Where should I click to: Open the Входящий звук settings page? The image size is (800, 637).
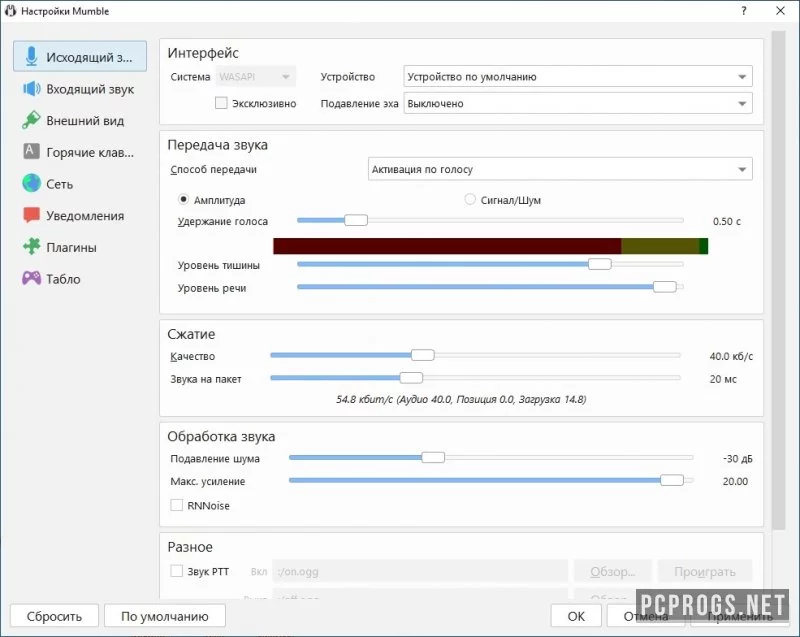click(x=80, y=89)
